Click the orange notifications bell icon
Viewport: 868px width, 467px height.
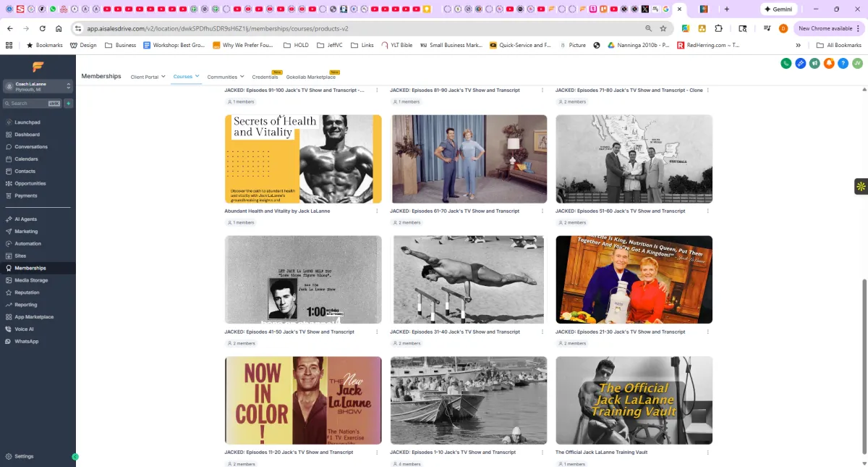point(829,63)
